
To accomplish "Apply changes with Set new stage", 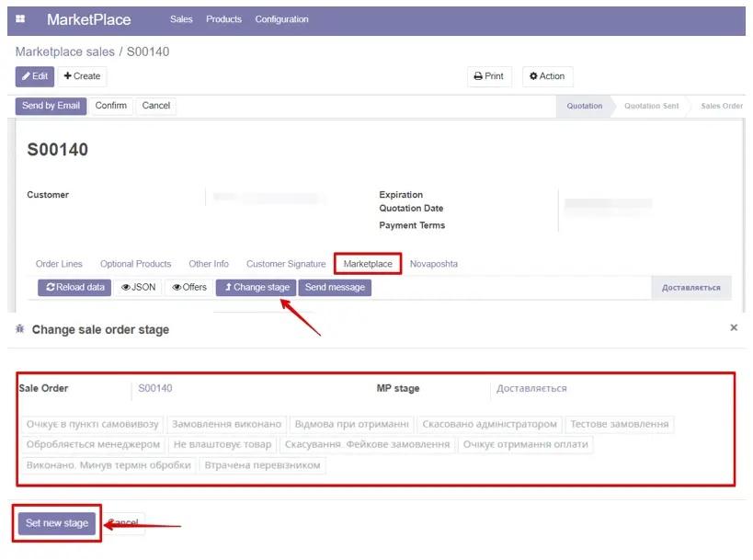I will [55, 522].
